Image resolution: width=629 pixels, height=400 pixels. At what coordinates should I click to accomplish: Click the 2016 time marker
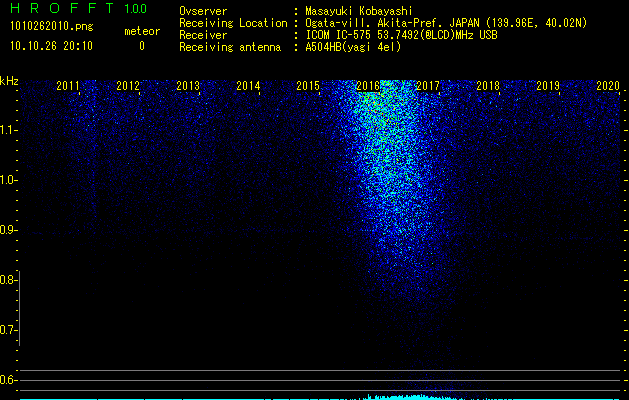tap(368, 85)
